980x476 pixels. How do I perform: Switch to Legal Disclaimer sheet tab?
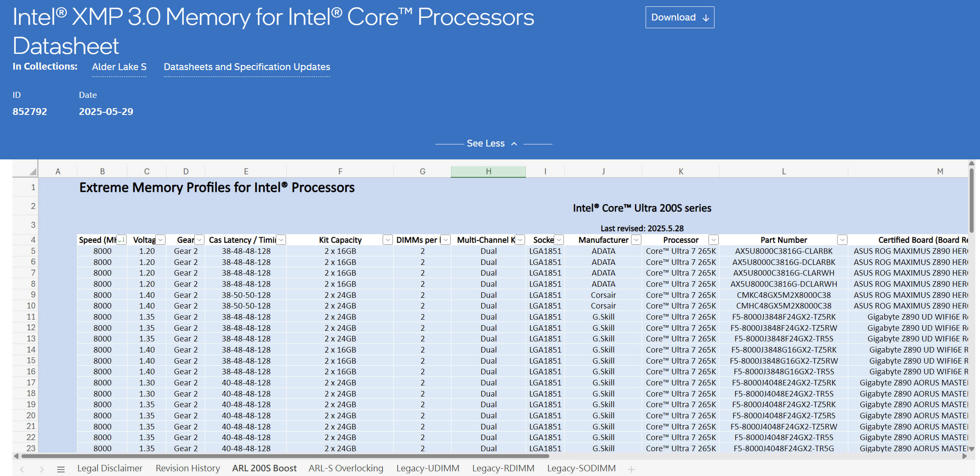(x=110, y=468)
